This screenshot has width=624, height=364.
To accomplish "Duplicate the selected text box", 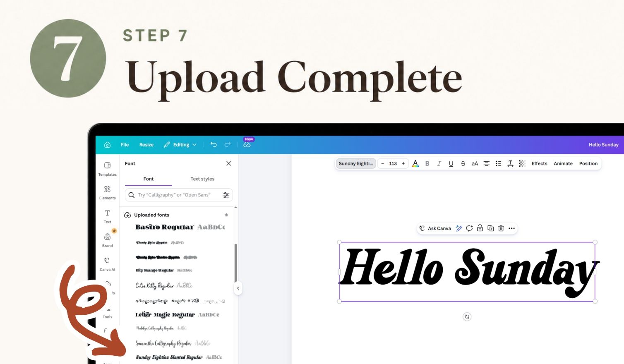I will tap(490, 228).
